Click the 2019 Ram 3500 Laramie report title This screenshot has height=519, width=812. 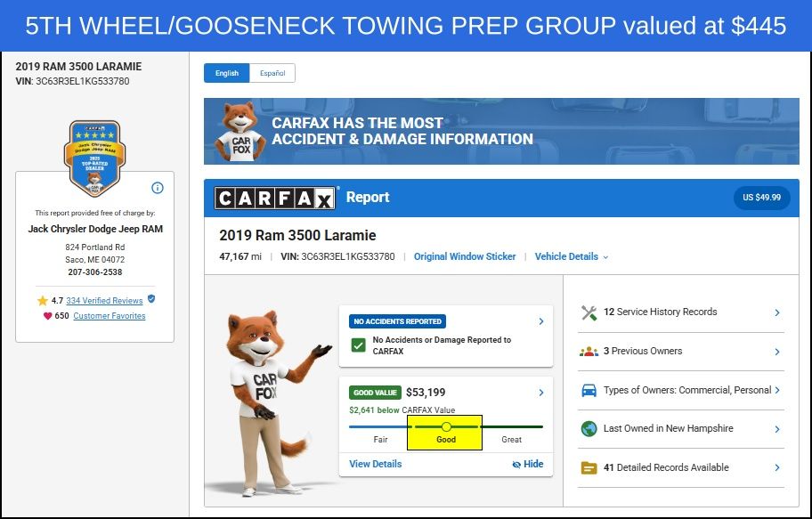[x=297, y=235]
